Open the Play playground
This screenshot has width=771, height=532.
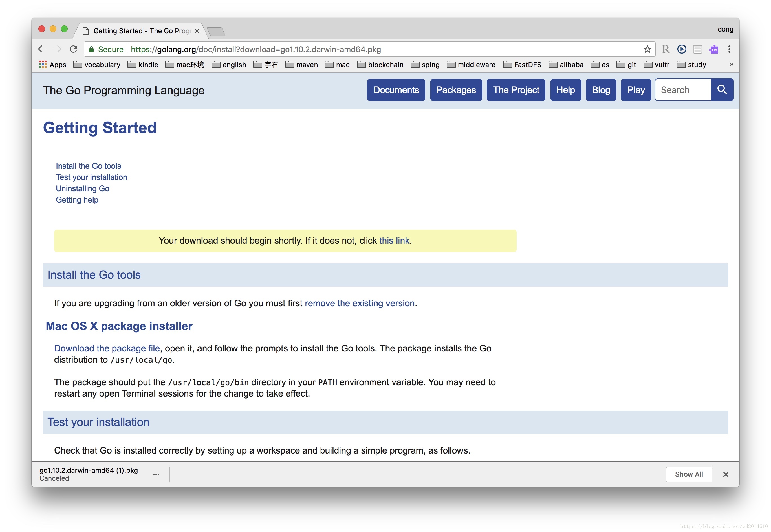(636, 90)
